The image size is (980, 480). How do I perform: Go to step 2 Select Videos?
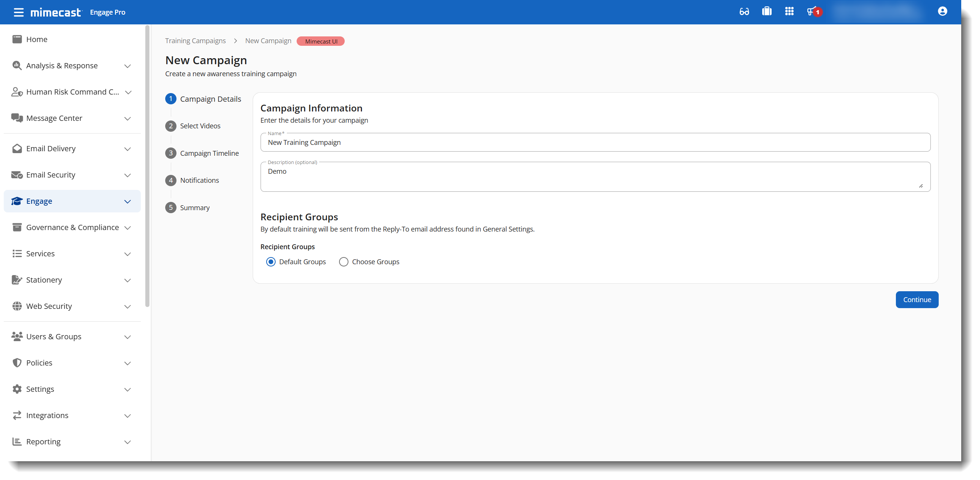pyautogui.click(x=193, y=126)
